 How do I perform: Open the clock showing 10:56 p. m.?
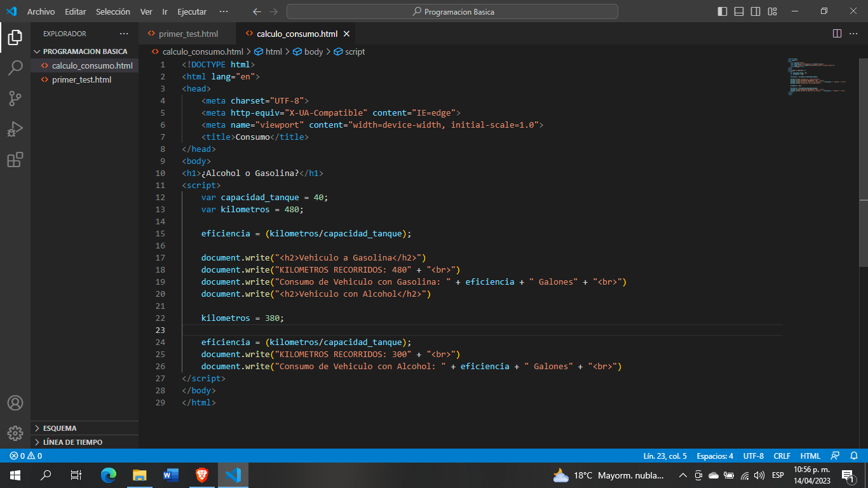coord(812,475)
